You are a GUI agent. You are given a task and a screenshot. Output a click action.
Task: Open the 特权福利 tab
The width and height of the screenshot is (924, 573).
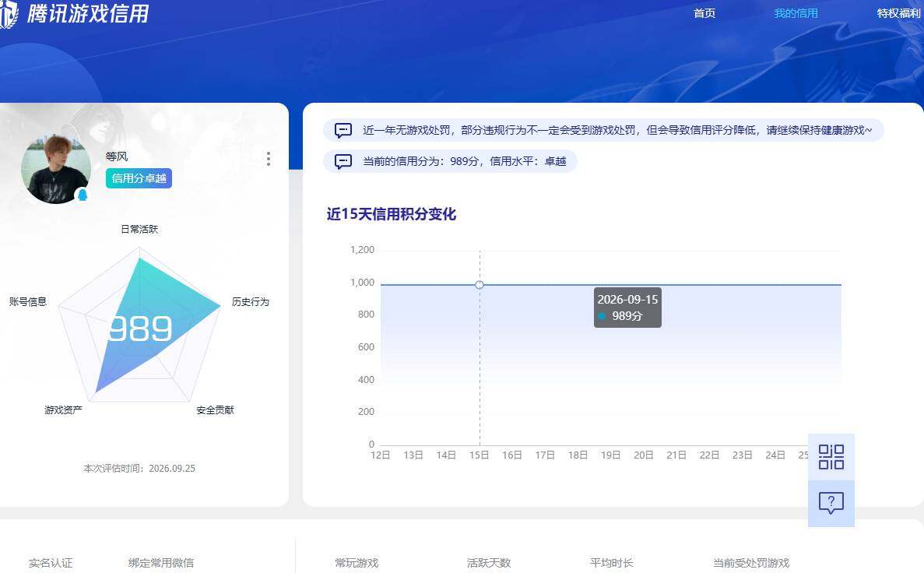point(898,13)
